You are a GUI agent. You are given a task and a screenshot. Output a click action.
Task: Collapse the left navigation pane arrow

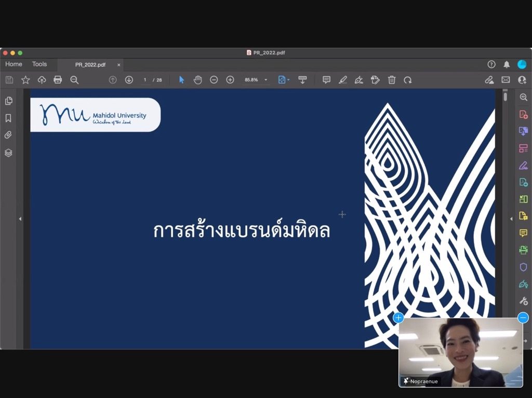[x=20, y=219]
